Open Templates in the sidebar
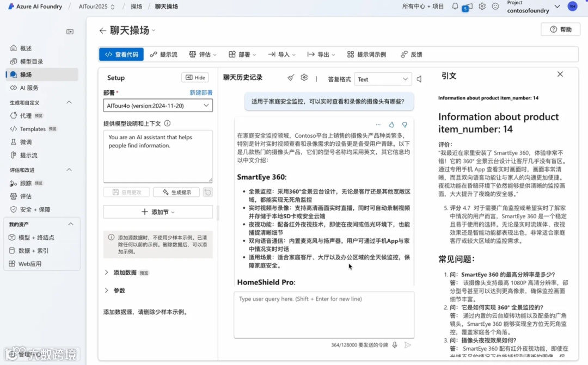 click(x=42, y=129)
